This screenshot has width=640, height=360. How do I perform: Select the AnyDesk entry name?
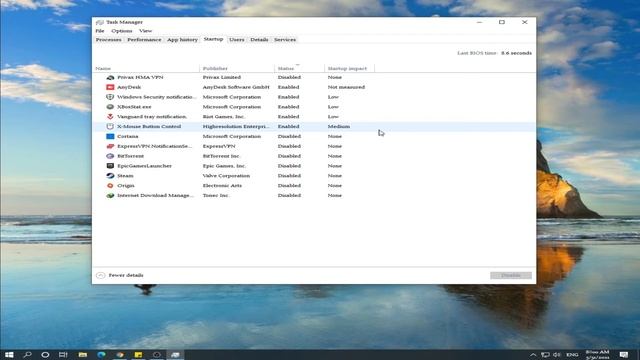[x=129, y=87]
